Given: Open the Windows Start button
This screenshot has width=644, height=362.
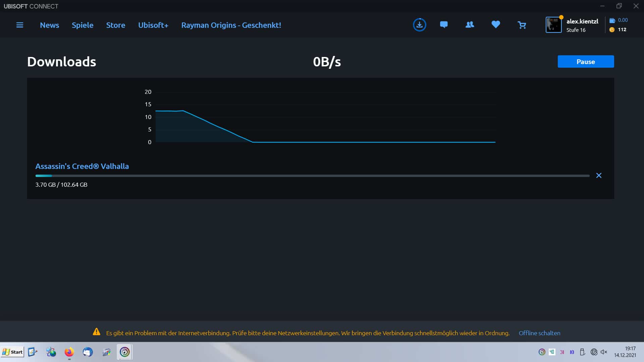Looking at the screenshot, I should (x=12, y=352).
